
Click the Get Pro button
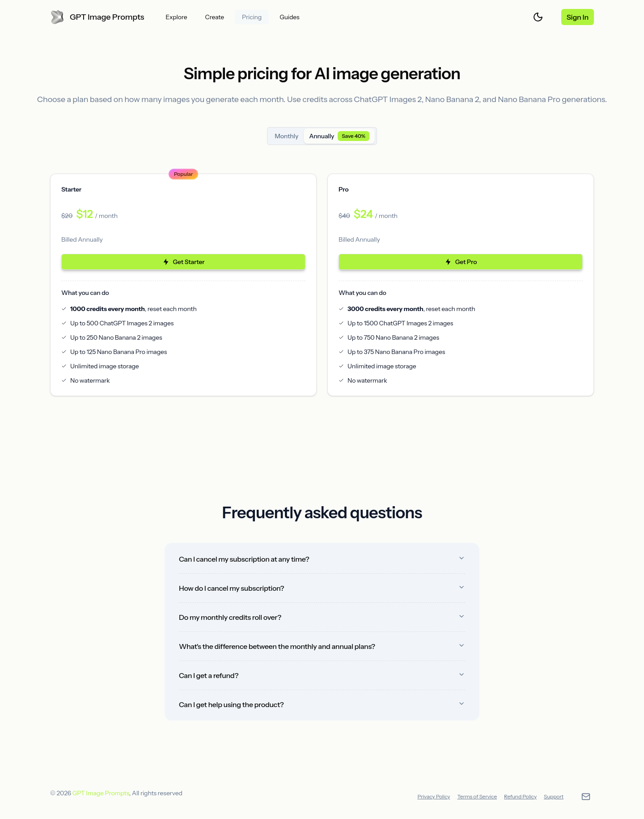(461, 262)
